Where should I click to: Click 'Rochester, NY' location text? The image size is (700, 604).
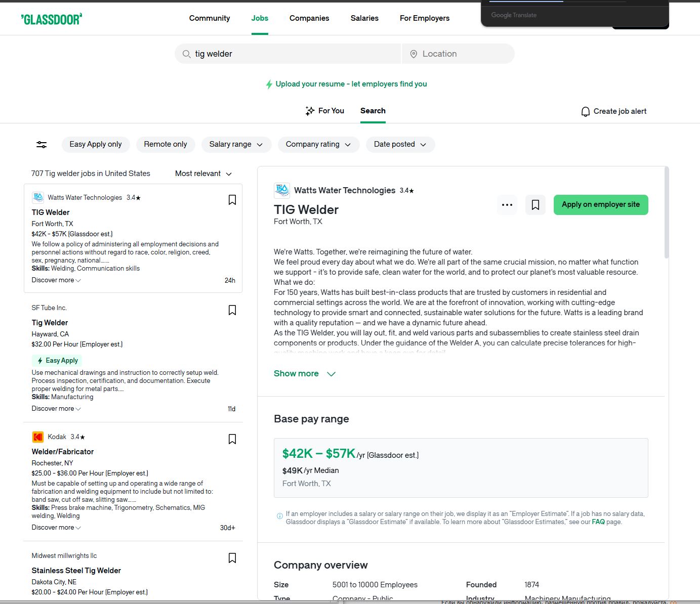[x=53, y=463]
